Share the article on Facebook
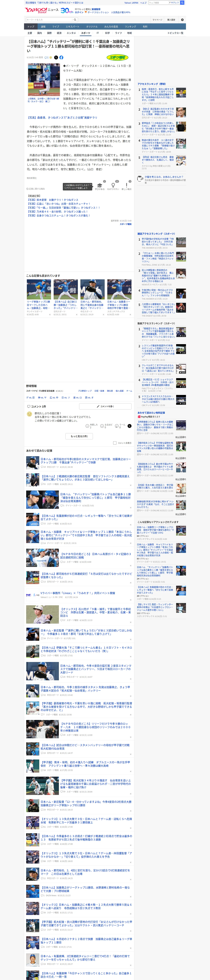The image size is (210, 980). 61,57
